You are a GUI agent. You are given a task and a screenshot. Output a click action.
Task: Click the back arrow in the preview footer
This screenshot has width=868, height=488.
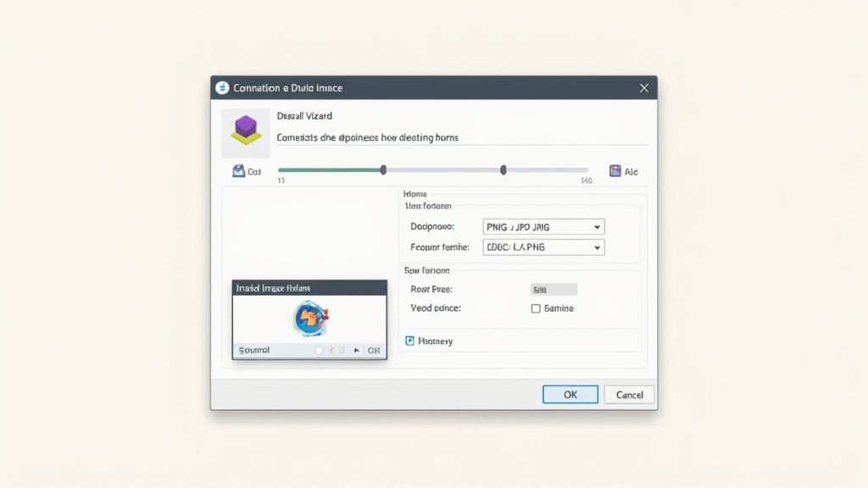[332, 349]
